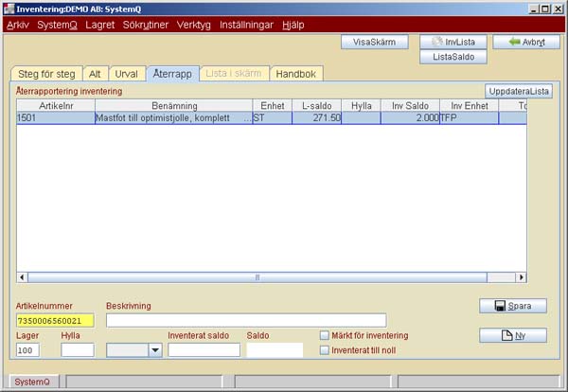Click the application icon in the title bar
This screenshot has width=568, height=392.
click(9, 8)
